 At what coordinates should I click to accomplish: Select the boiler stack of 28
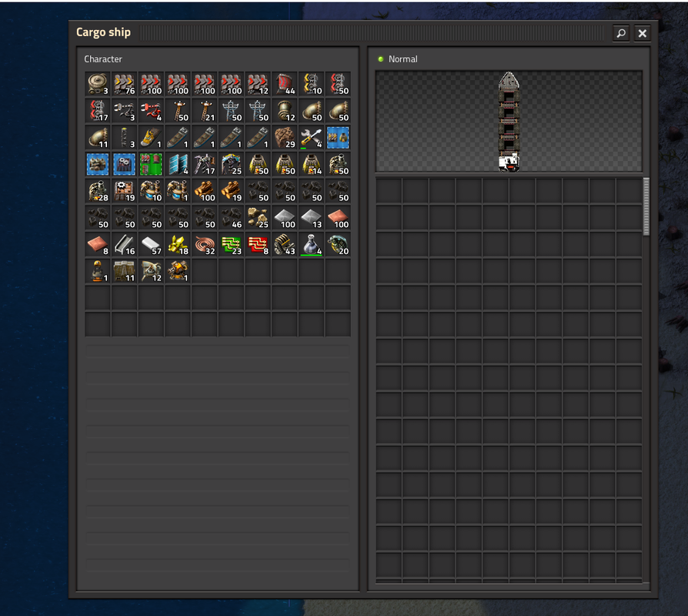click(98, 191)
